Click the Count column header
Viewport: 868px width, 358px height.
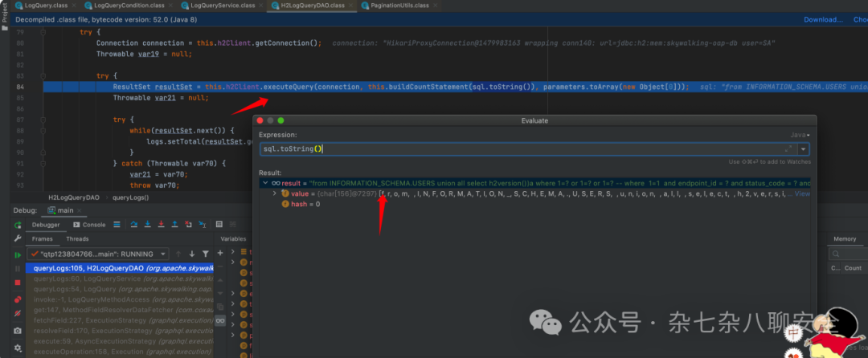pos(853,268)
